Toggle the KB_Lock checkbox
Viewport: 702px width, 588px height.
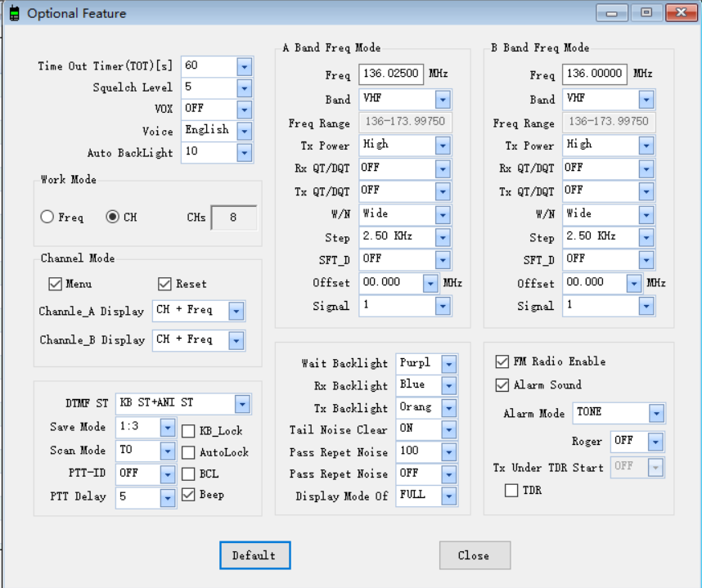point(188,431)
